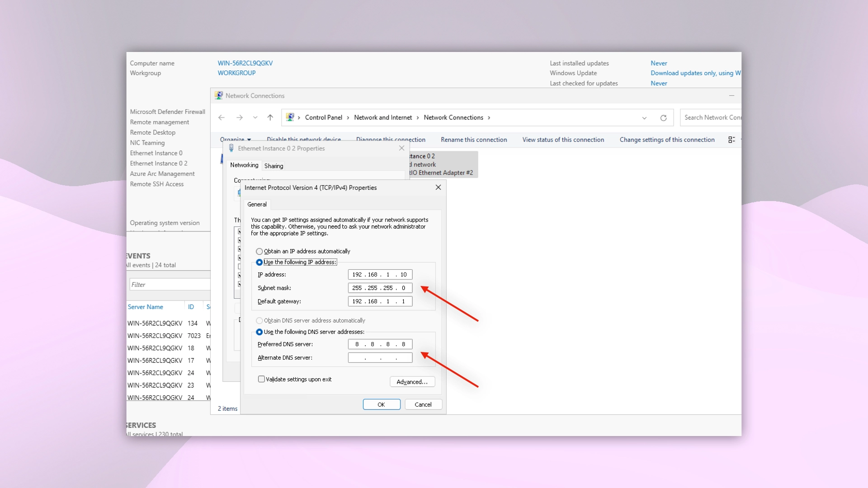Enable Validate settings upon exit checkbox
Viewport: 868px width, 488px height.
pyautogui.click(x=261, y=379)
